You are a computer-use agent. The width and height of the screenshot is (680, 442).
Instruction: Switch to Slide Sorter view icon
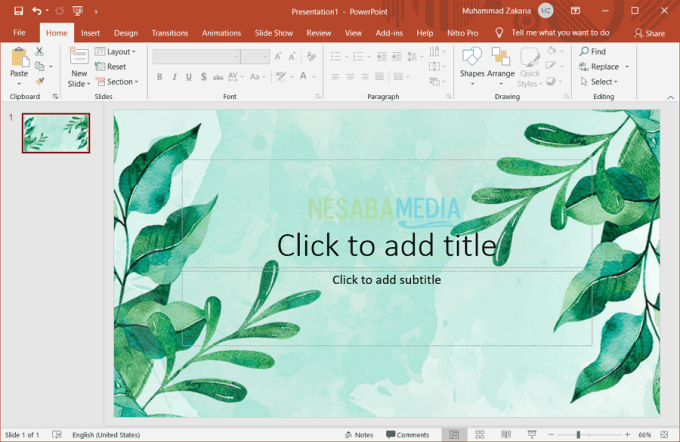[480, 434]
